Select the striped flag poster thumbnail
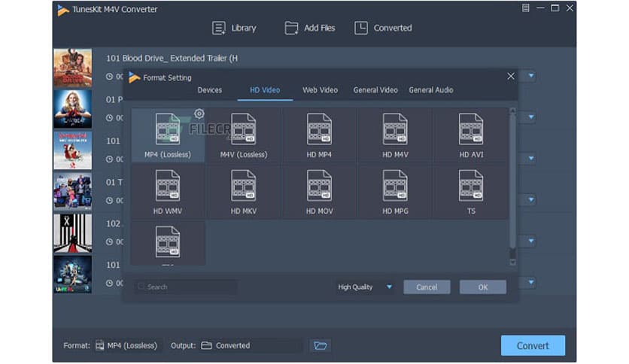Viewport: 629px width, 364px height. click(x=73, y=233)
